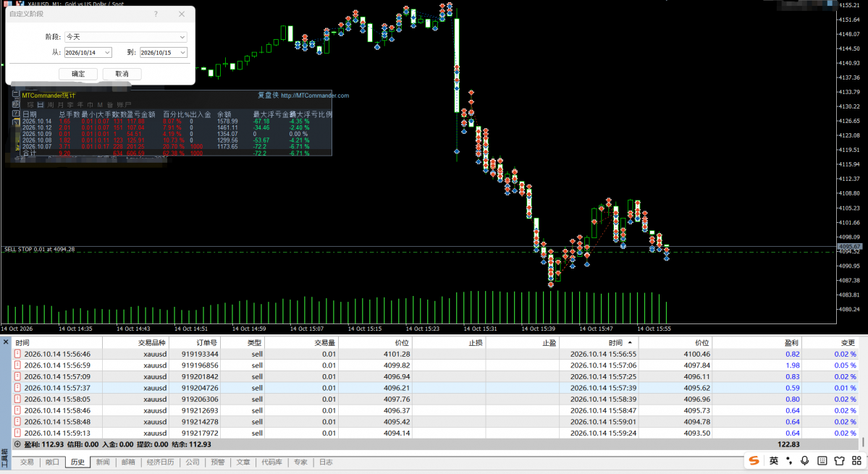Toggle Sogou English/Chinese mode indicator
This screenshot has height=474, width=868.
click(x=773, y=460)
